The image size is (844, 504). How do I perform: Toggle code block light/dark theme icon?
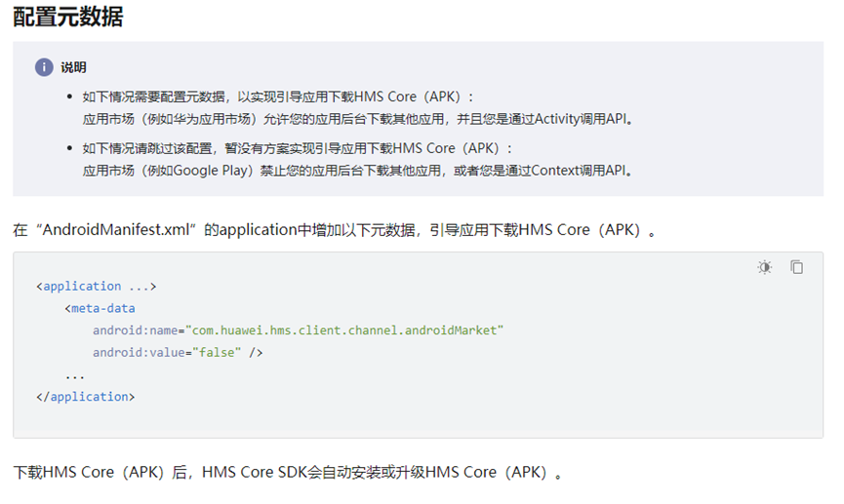tap(764, 267)
